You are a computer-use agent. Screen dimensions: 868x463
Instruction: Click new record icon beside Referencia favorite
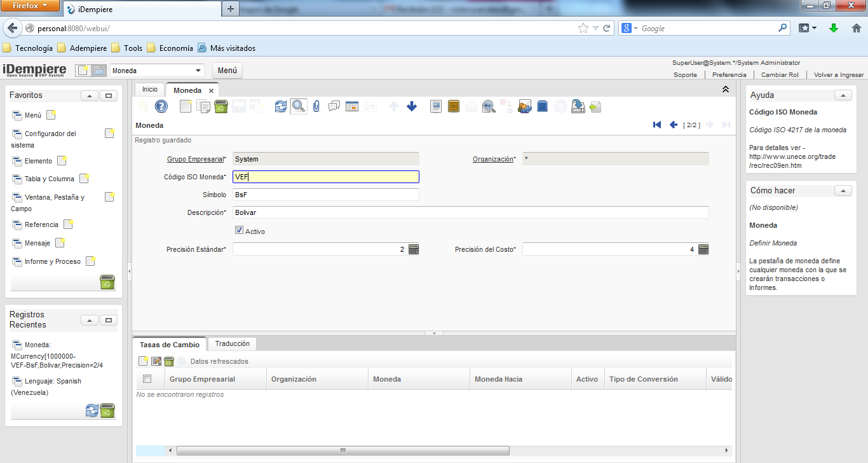68,225
